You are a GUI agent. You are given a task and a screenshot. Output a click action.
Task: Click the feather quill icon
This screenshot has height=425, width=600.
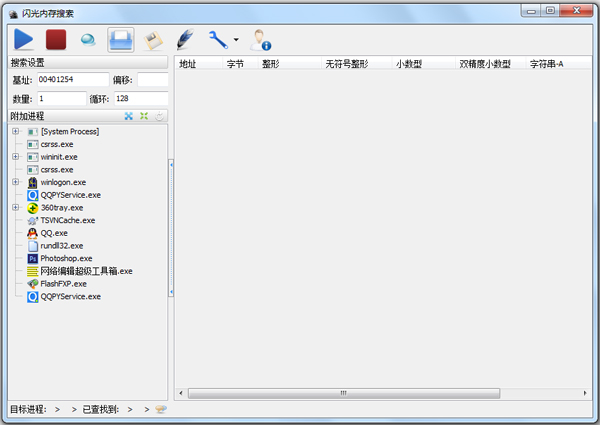coord(185,40)
